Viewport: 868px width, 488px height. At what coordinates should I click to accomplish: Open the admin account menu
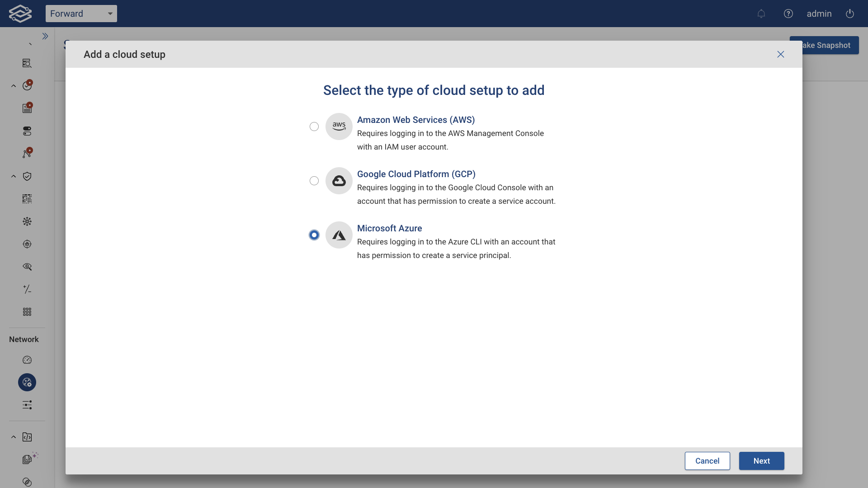tap(819, 14)
